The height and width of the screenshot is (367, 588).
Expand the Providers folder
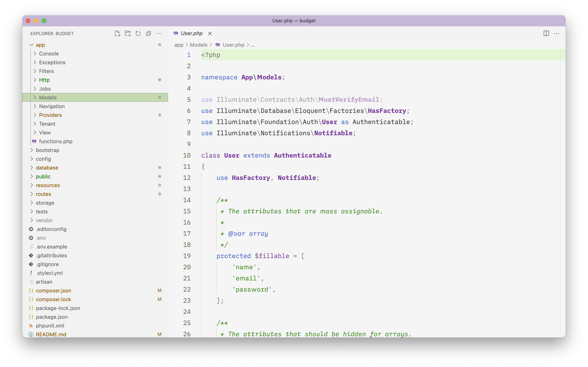tap(50, 115)
